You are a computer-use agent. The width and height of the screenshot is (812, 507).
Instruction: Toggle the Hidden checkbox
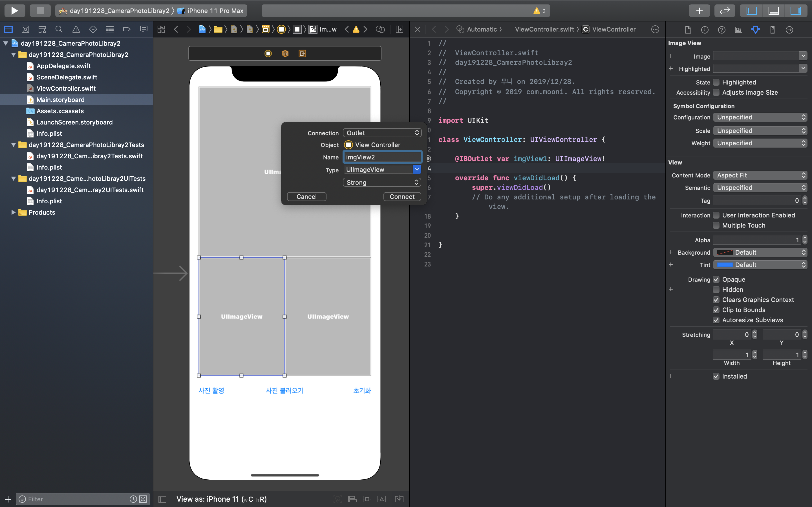coord(716,290)
